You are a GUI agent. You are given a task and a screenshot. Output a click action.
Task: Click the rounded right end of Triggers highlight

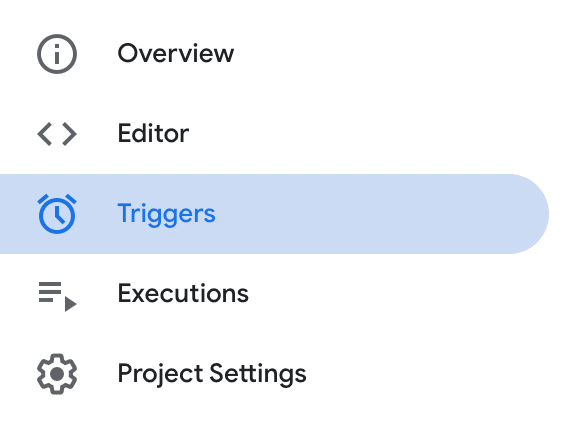[x=529, y=214]
